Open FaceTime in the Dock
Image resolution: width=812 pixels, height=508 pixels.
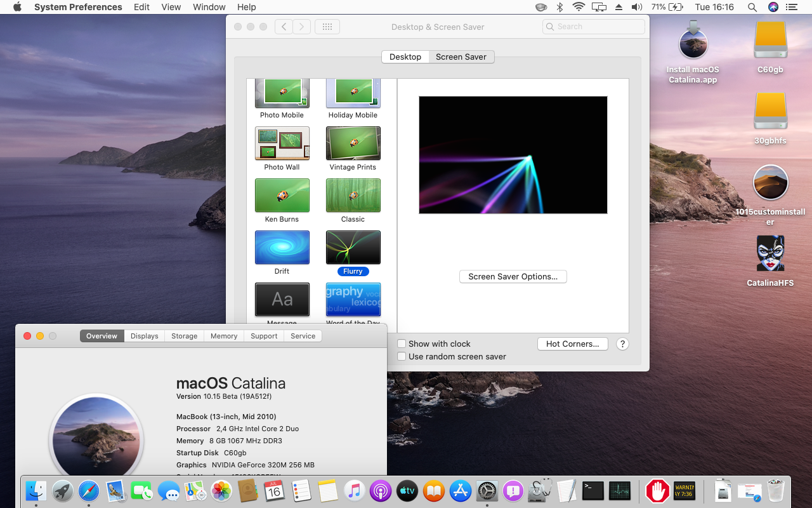(142, 491)
